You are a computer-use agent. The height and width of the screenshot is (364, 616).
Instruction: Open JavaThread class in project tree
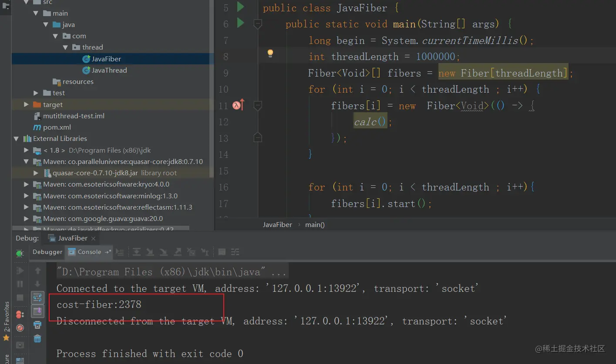(109, 70)
